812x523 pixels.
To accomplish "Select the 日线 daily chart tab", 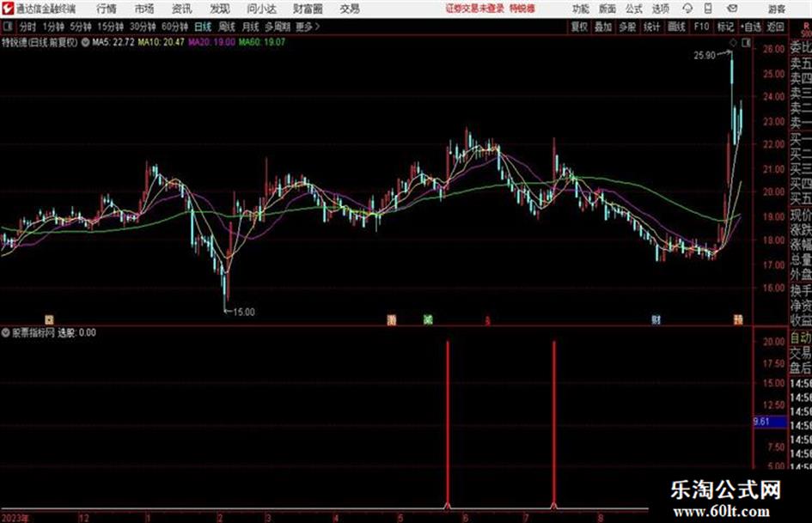I will pyautogui.click(x=203, y=27).
